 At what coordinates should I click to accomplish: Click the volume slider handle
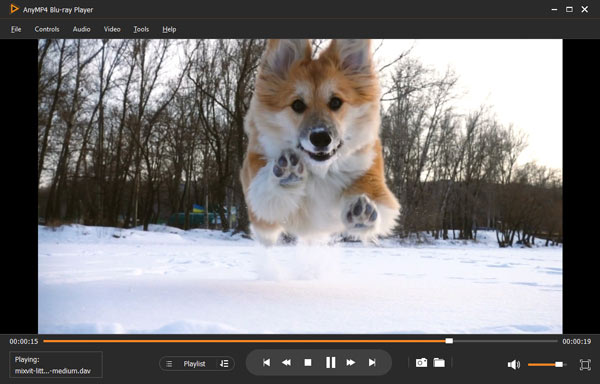(x=559, y=364)
